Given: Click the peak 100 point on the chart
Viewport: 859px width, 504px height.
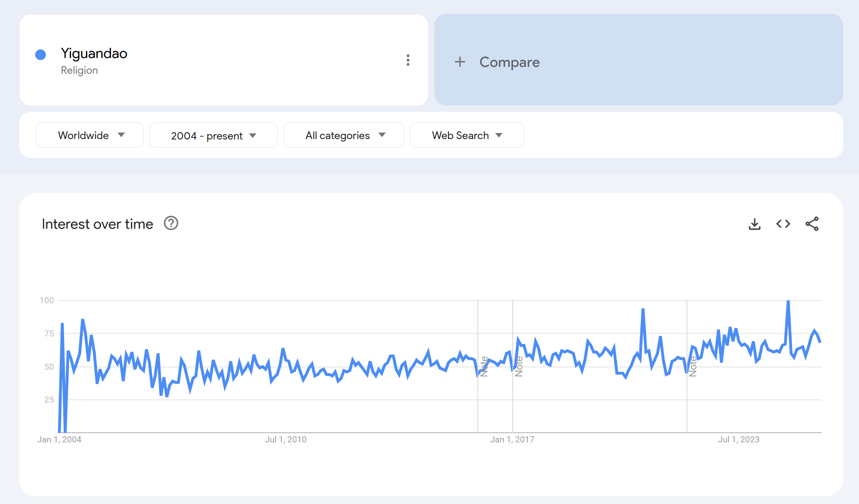Looking at the screenshot, I should point(788,301).
